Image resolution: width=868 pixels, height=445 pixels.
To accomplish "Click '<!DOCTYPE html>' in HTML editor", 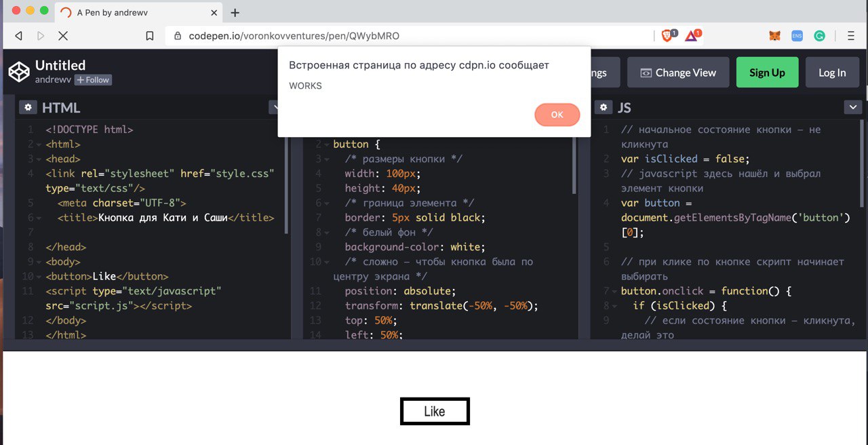I will click(90, 130).
